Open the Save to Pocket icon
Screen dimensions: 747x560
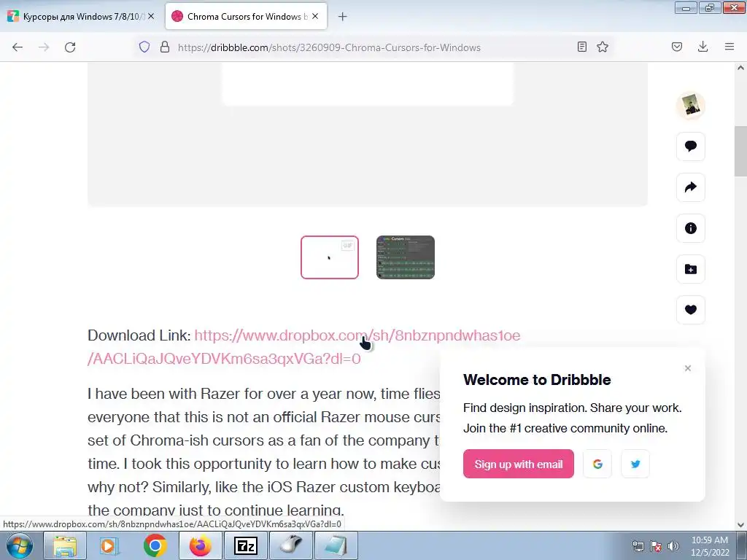pyautogui.click(x=677, y=47)
